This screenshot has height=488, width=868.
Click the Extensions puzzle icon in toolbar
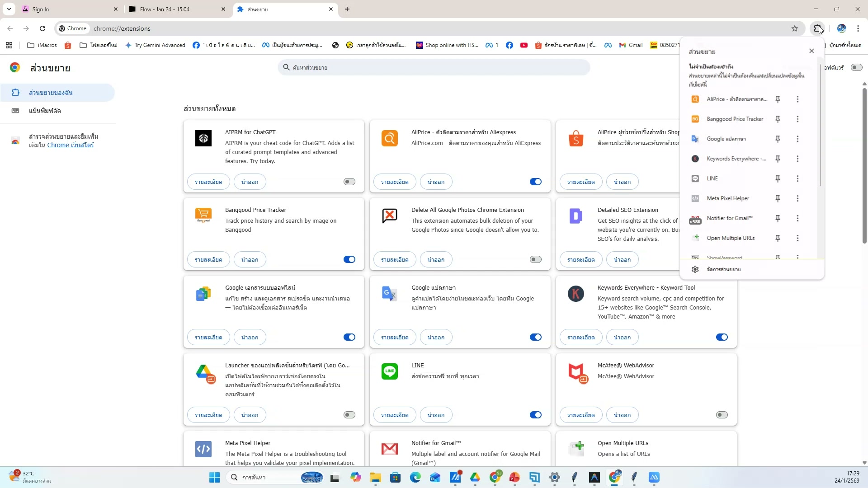coord(817,28)
